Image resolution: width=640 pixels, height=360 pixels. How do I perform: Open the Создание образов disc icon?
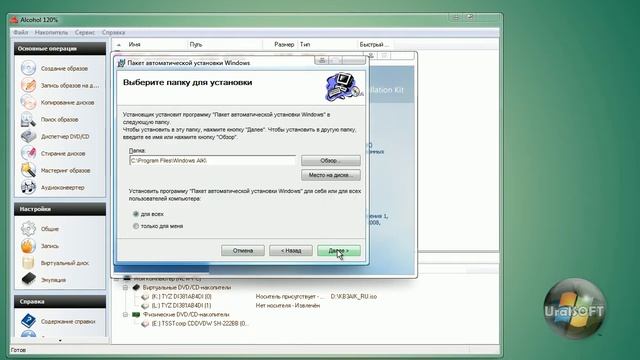[28, 68]
